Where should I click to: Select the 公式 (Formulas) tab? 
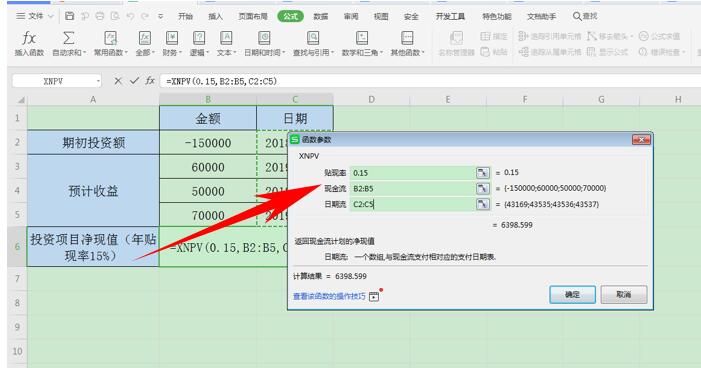tap(290, 16)
